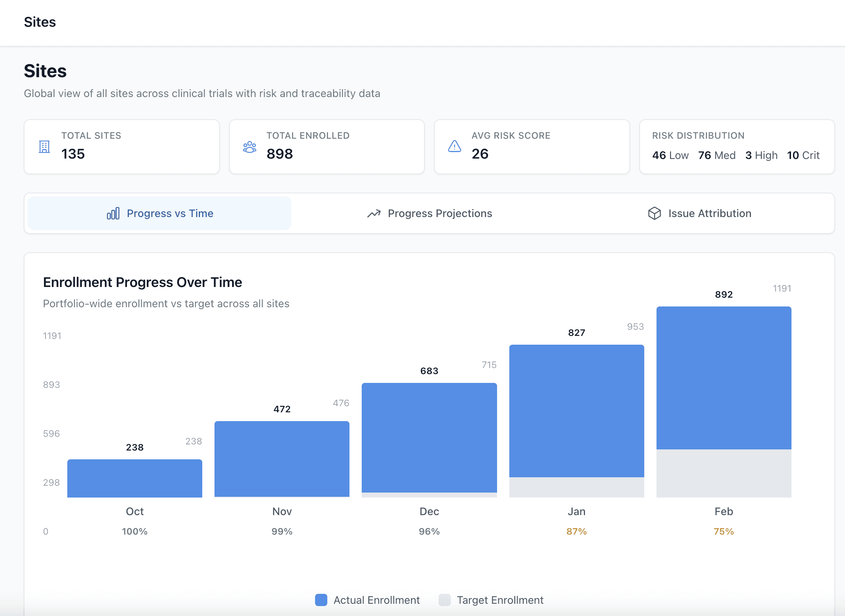
Task: Click the 75% completion label under Feb
Action: [x=723, y=532]
